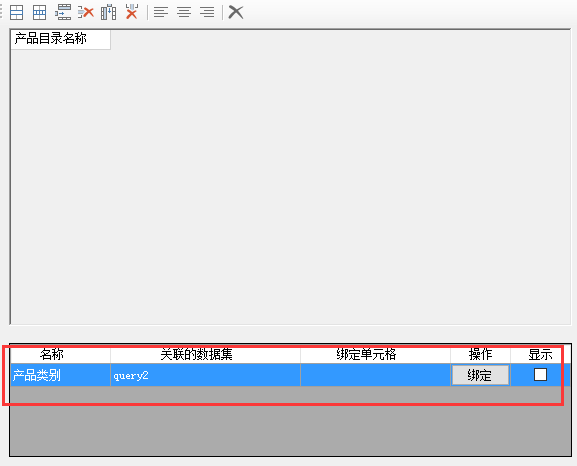Click the merge cells toolbar icon

tap(17, 13)
